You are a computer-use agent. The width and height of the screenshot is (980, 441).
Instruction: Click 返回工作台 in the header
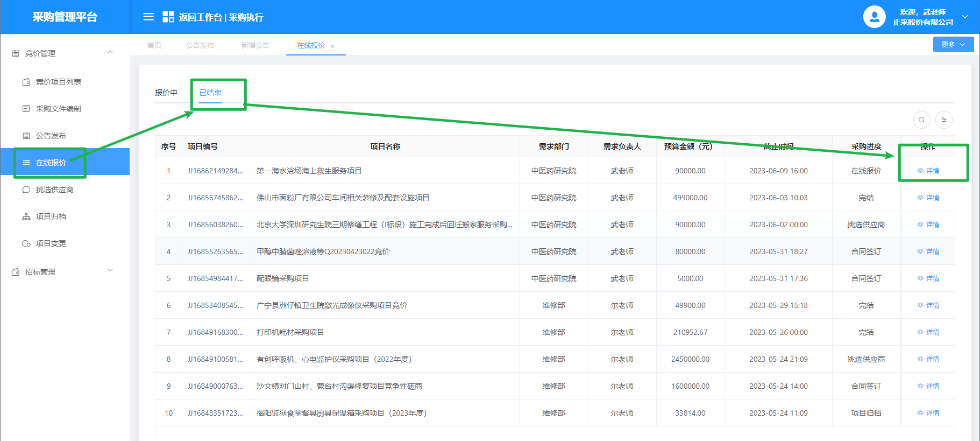point(200,17)
